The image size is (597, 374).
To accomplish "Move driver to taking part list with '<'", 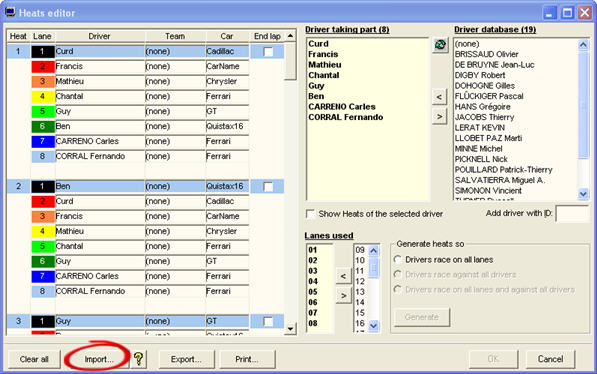I will [x=439, y=97].
